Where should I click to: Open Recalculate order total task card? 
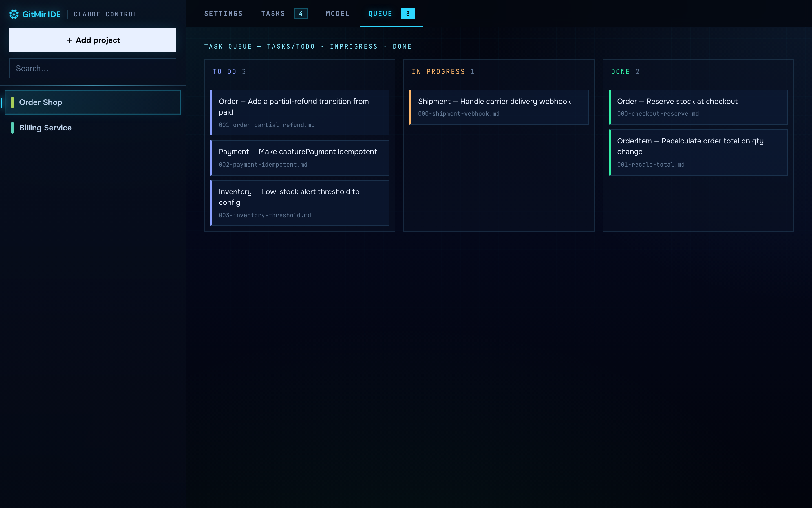[698, 152]
